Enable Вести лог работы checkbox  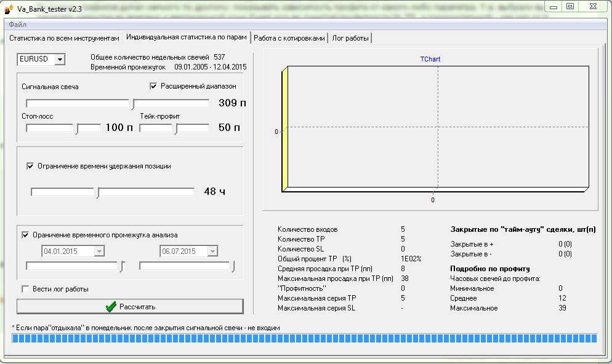point(25,289)
